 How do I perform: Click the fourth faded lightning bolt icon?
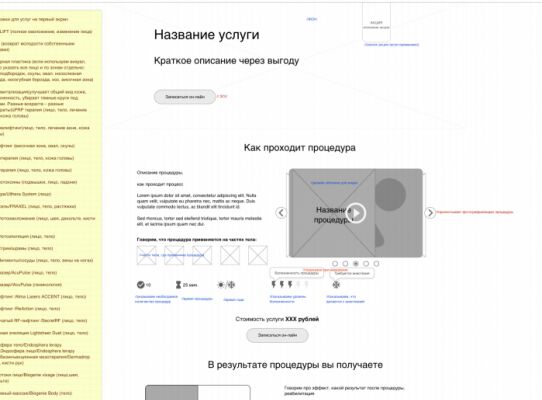click(298, 285)
